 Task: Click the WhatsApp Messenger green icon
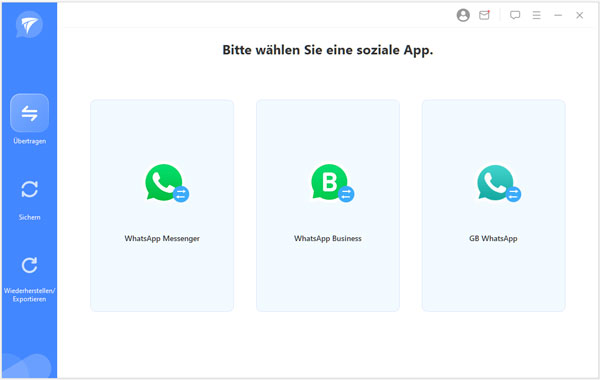167,183
